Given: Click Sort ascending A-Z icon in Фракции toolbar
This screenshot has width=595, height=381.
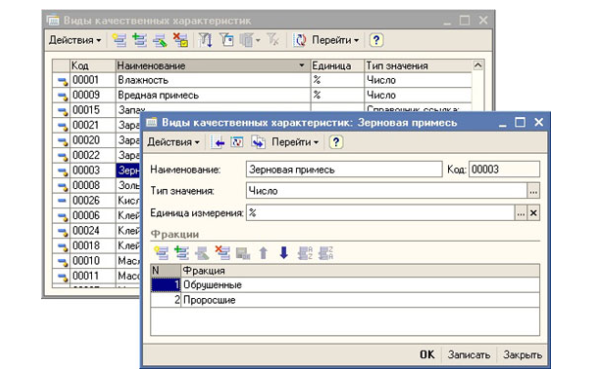Looking at the screenshot, I should pyautogui.click(x=305, y=252).
